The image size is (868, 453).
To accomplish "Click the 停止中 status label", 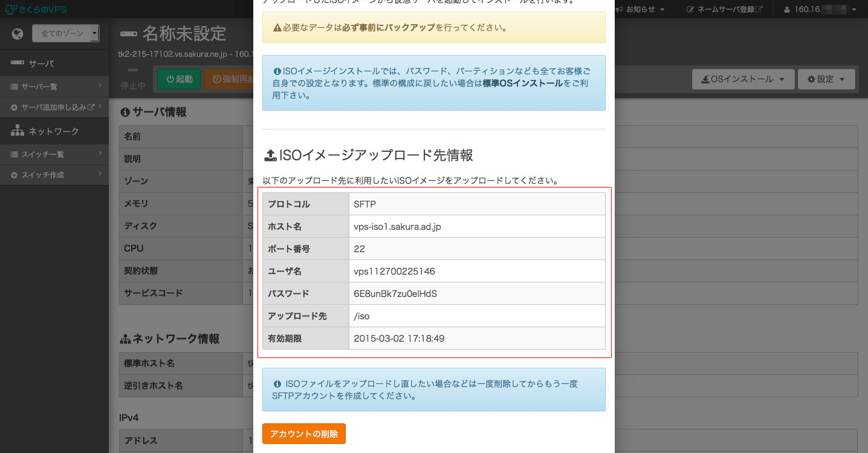I will (x=132, y=86).
